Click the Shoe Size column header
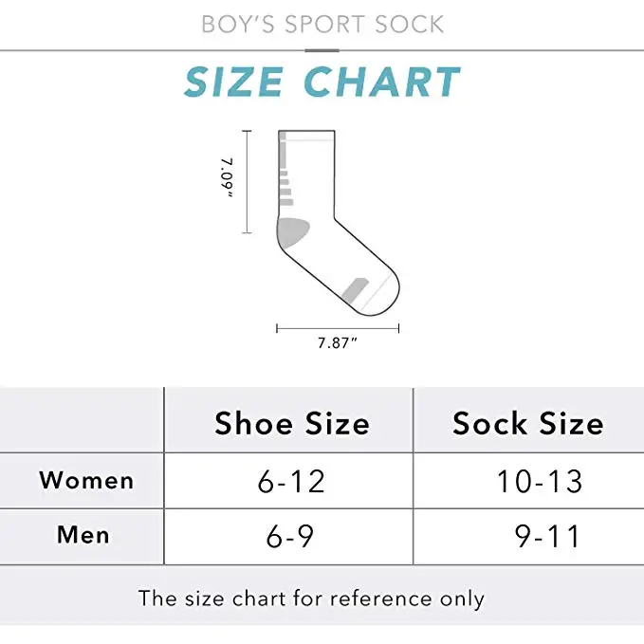 [x=292, y=423]
